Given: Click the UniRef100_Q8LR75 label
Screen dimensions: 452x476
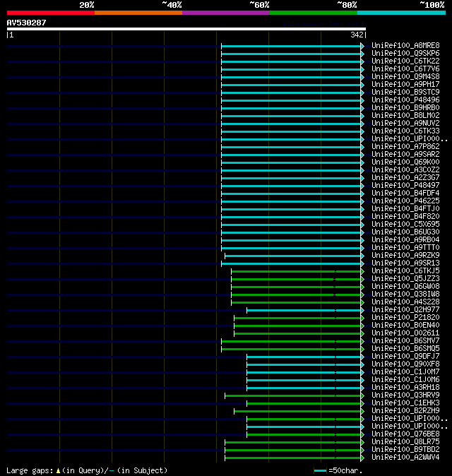Looking at the screenshot, I should tap(405, 441).
